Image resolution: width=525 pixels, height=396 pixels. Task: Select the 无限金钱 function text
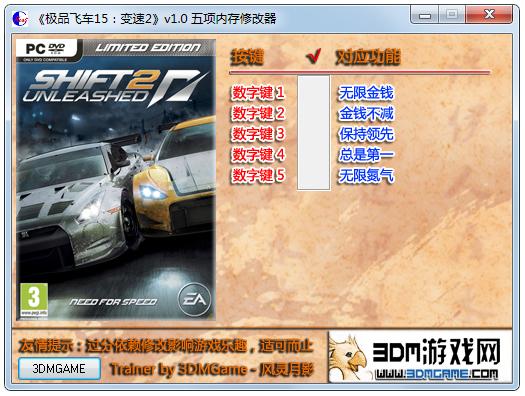point(366,93)
